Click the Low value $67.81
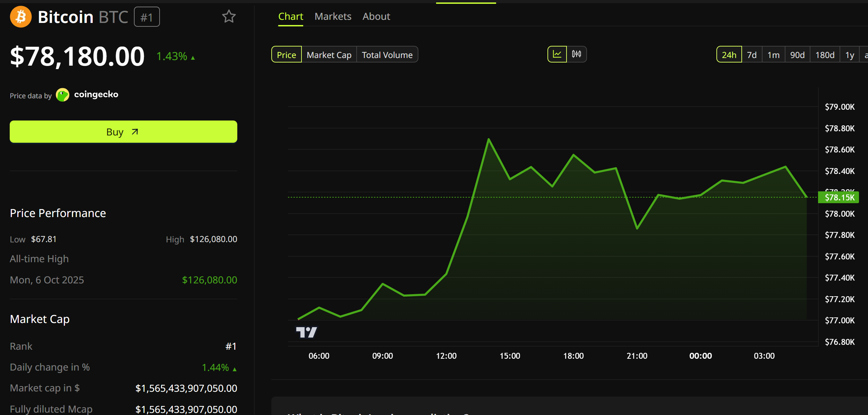 [x=44, y=239]
